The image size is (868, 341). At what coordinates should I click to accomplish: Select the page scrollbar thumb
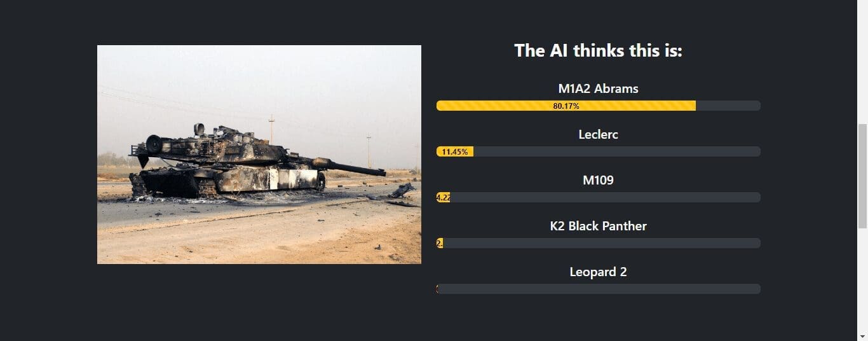coord(862,175)
